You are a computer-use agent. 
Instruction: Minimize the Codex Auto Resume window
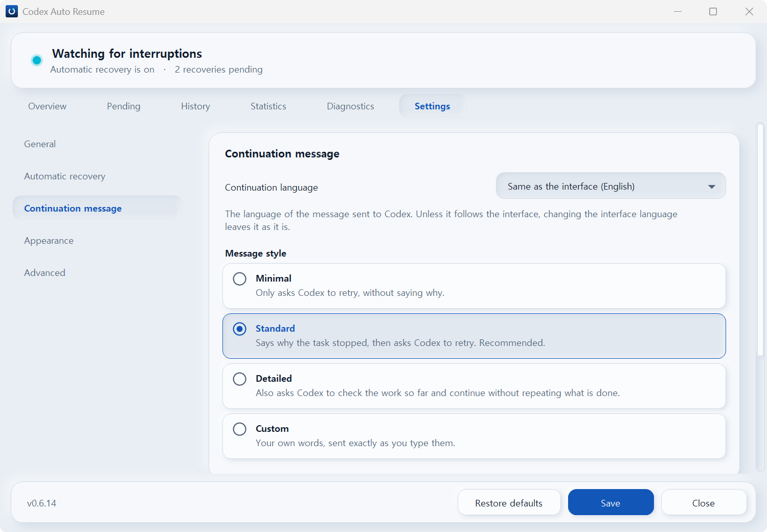click(x=678, y=11)
